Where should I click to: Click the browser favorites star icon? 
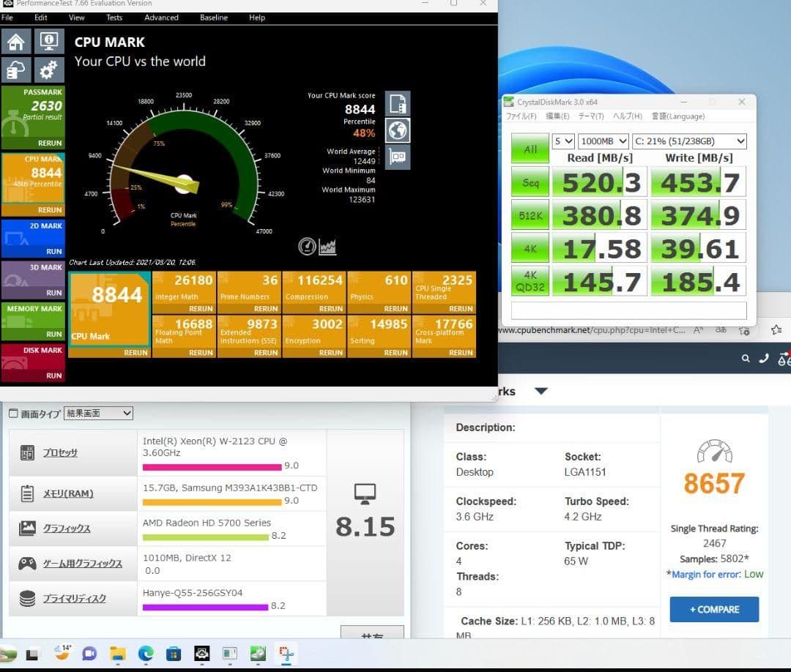[776, 330]
